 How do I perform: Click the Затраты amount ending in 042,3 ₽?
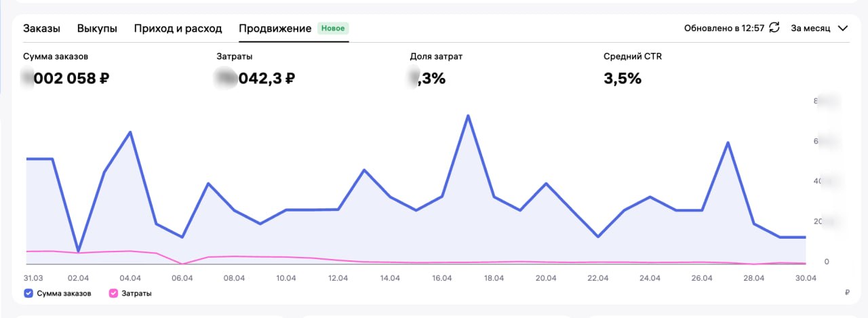255,79
